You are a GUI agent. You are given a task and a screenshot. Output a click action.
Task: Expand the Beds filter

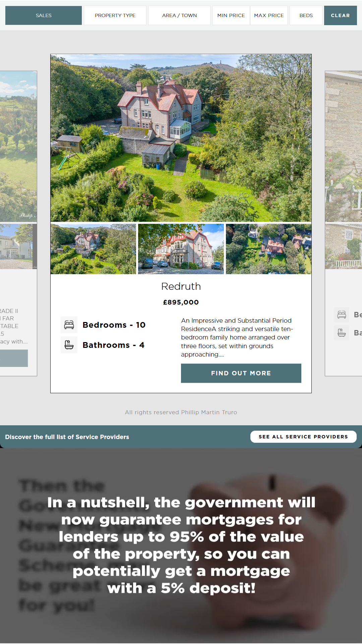[x=306, y=15]
